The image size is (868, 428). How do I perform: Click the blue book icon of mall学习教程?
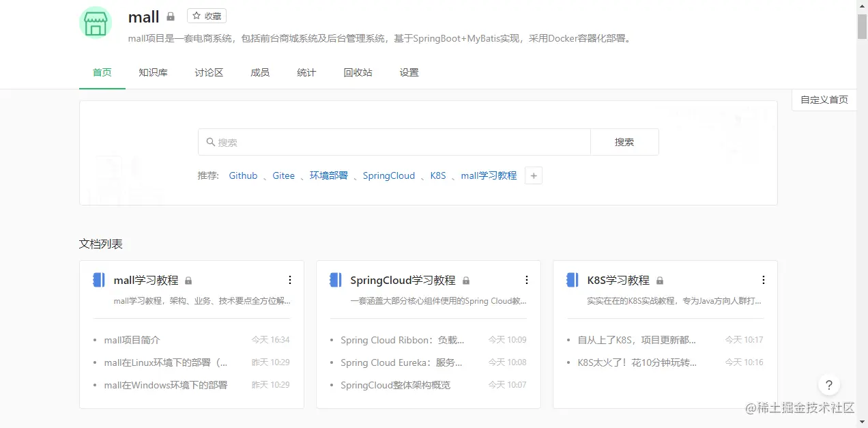99,280
